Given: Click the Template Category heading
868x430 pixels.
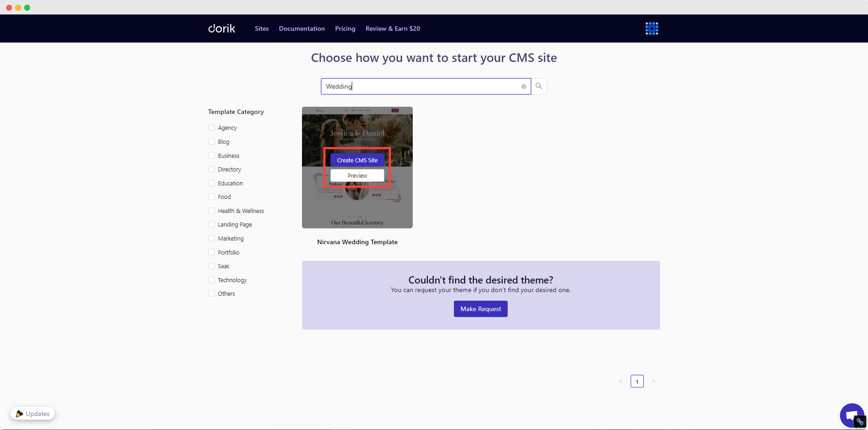Looking at the screenshot, I should click(236, 112).
